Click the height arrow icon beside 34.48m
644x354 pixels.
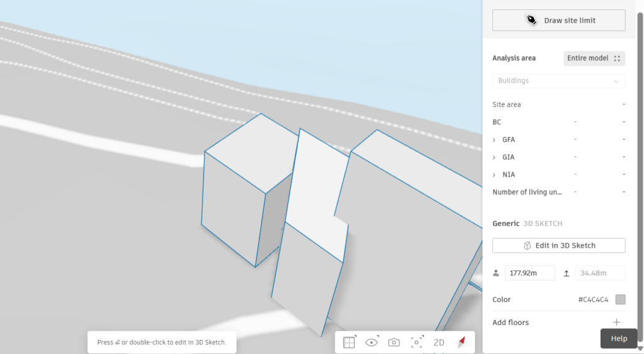pyautogui.click(x=567, y=273)
